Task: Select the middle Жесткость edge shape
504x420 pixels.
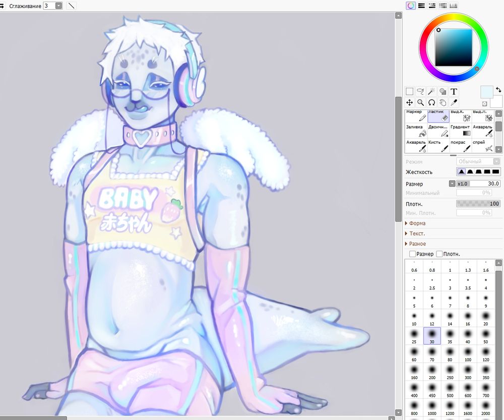Action: tap(479, 172)
